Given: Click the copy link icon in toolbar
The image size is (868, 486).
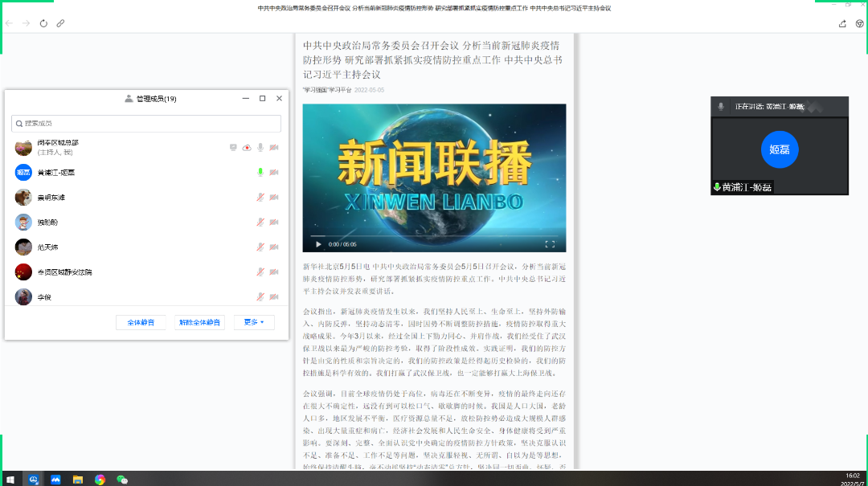Looking at the screenshot, I should 60,23.
